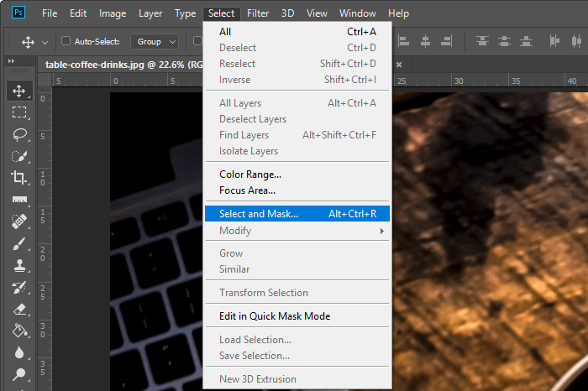Click the Deselect menu item
The height and width of the screenshot is (391, 588).
click(297, 48)
